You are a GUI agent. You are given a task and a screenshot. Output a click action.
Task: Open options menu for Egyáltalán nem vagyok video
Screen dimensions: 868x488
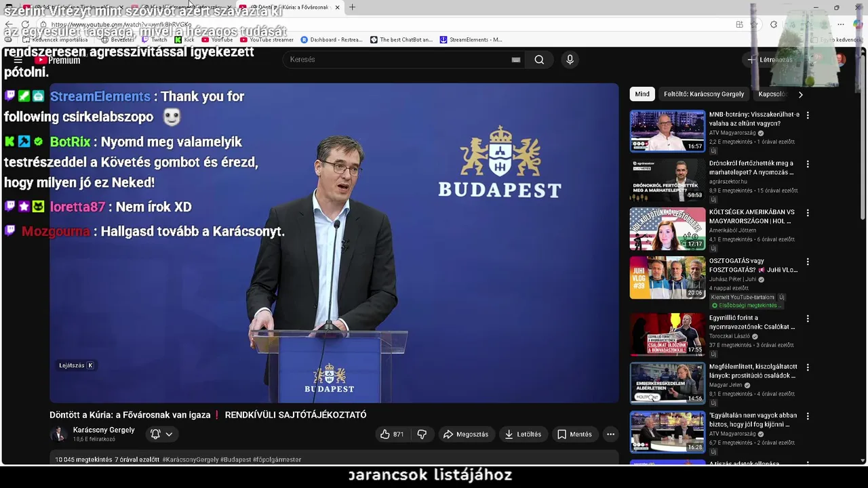click(808, 416)
